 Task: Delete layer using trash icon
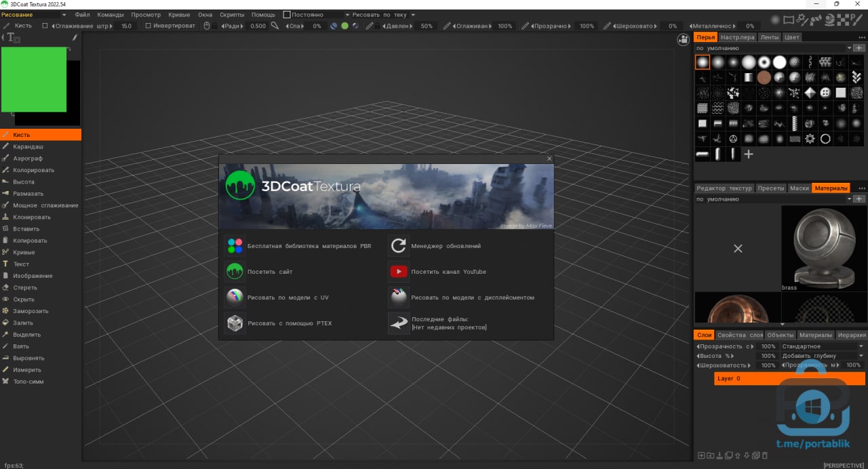(x=764, y=455)
